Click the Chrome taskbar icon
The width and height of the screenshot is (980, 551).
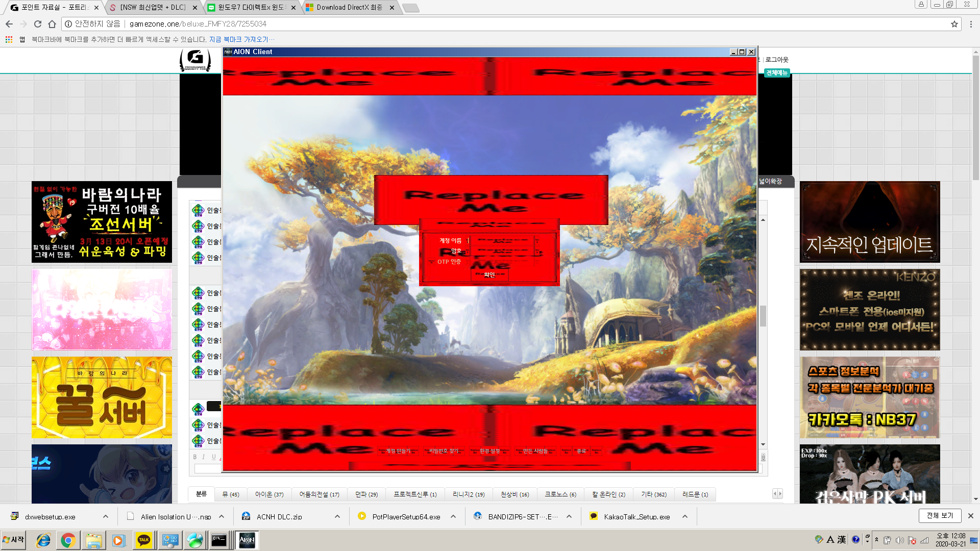pyautogui.click(x=68, y=540)
